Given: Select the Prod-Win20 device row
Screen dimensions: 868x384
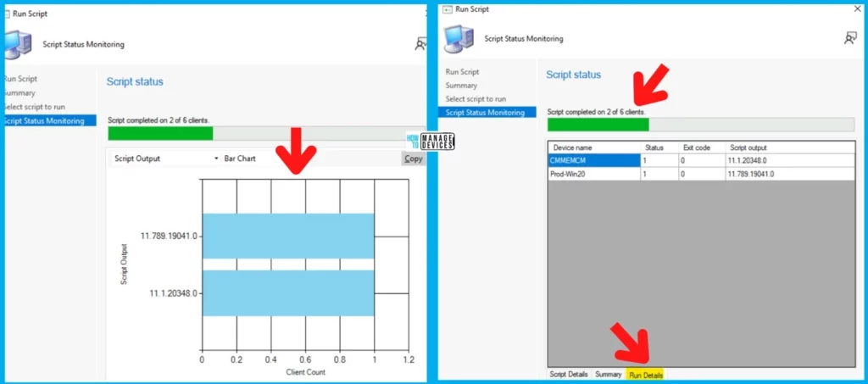Looking at the screenshot, I should (x=701, y=174).
